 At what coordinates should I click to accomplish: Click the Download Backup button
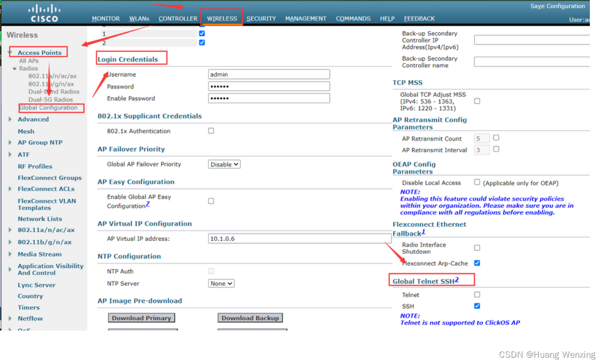[x=250, y=318]
